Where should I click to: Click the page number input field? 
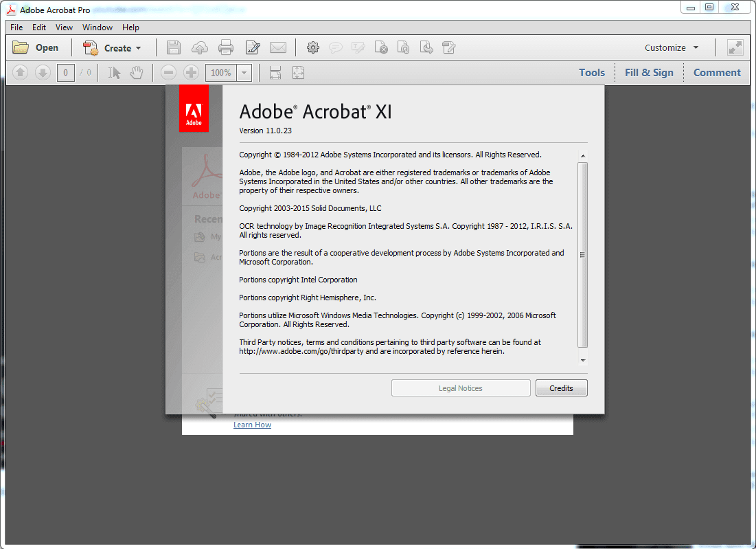65,73
